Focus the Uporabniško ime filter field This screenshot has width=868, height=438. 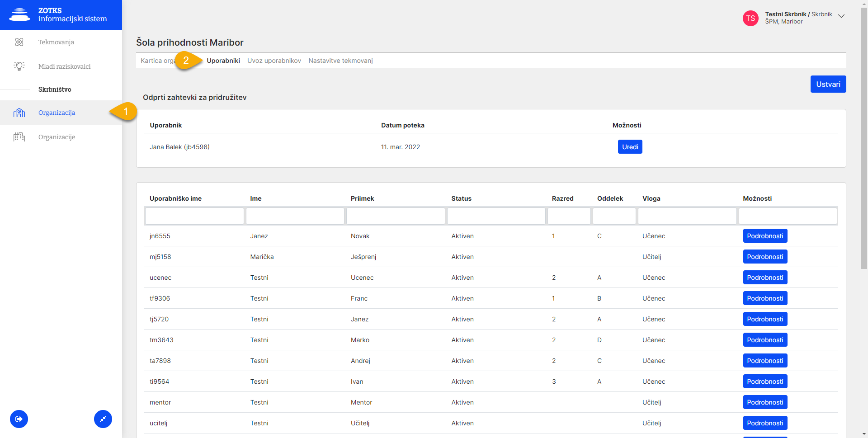(194, 216)
